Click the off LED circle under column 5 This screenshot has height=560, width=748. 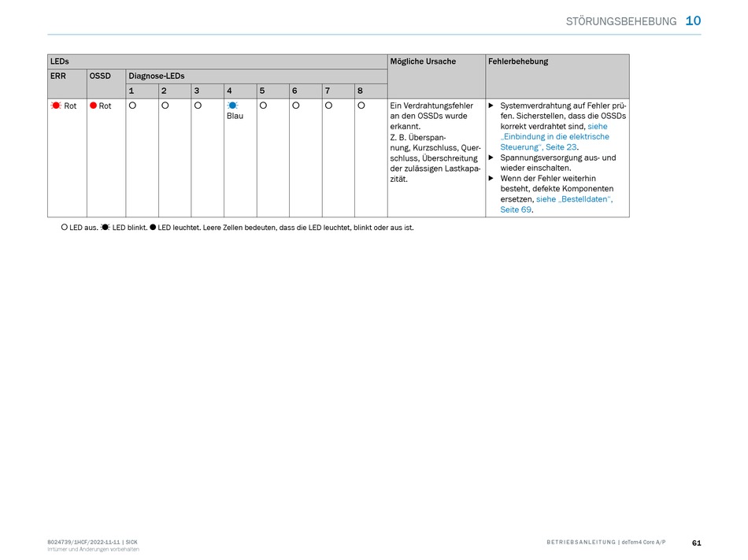263,105
